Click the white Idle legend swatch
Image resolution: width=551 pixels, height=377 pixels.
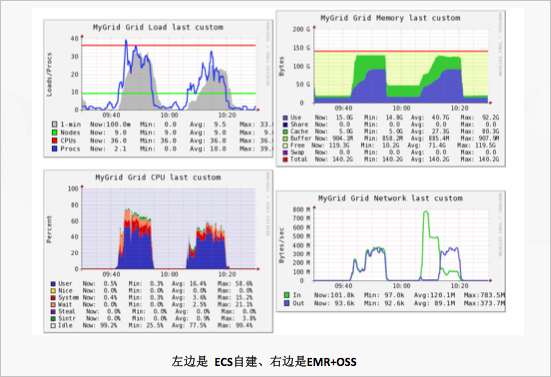point(53,325)
